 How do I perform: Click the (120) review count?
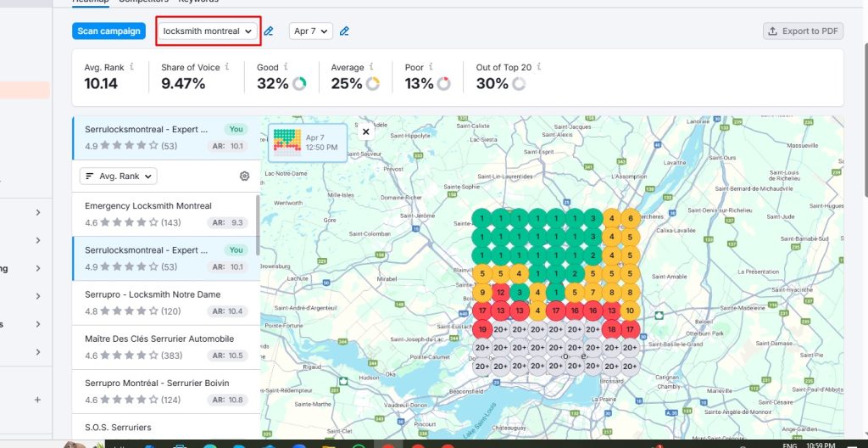pos(171,311)
